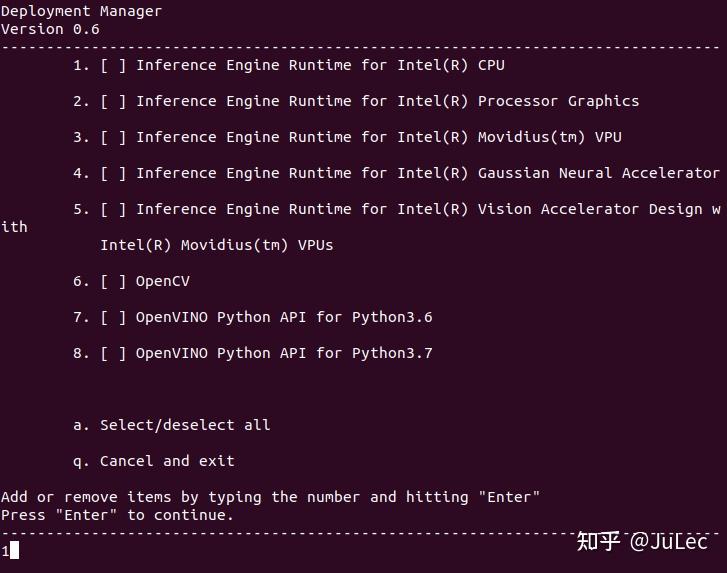The height and width of the screenshot is (573, 727).
Task: Select the OpenVINO Python API for Python3.6 label
Action: (284, 318)
